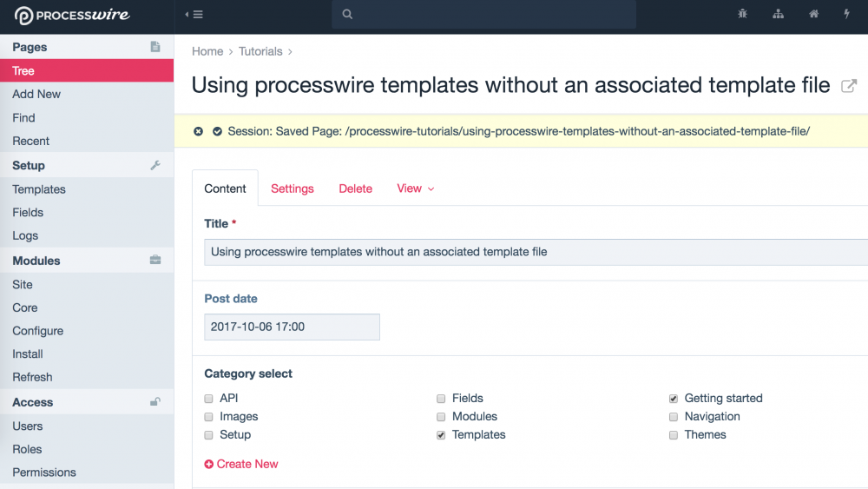Open the View tab dropdown
The height and width of the screenshot is (489, 868).
pyautogui.click(x=415, y=188)
